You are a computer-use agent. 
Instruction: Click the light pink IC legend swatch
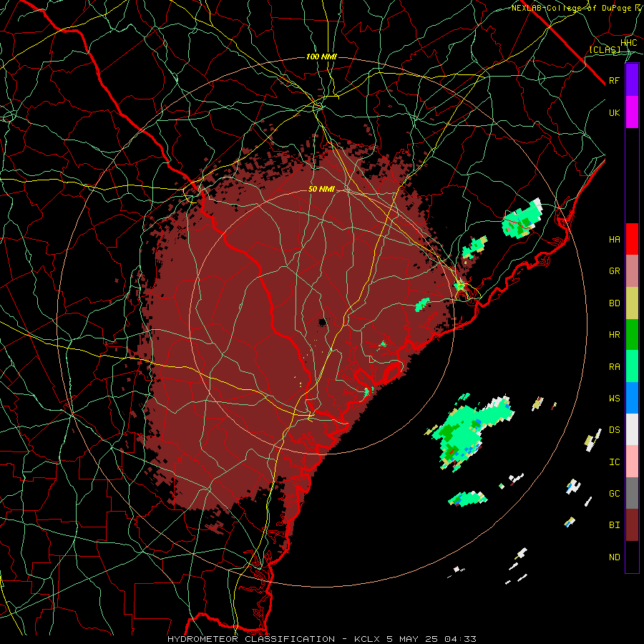tap(632, 462)
